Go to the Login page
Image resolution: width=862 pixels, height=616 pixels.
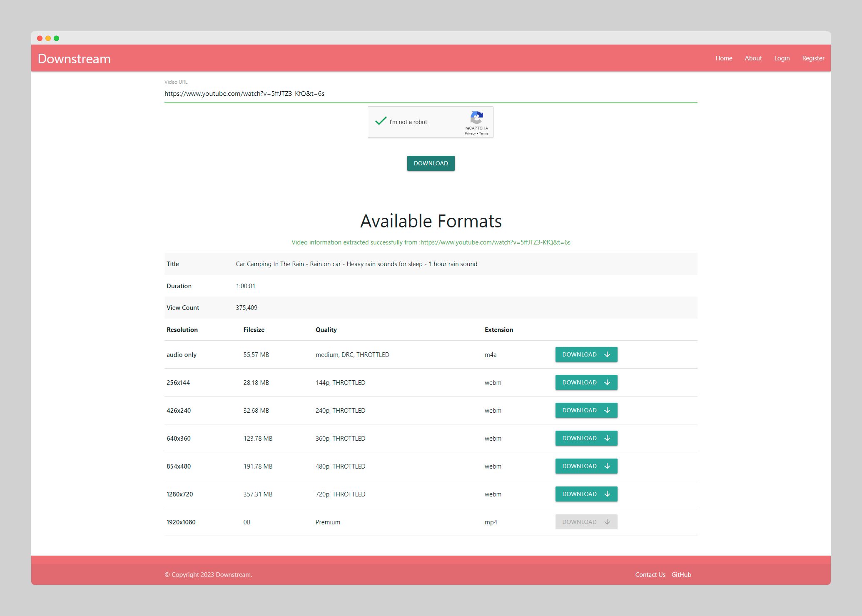pos(782,58)
